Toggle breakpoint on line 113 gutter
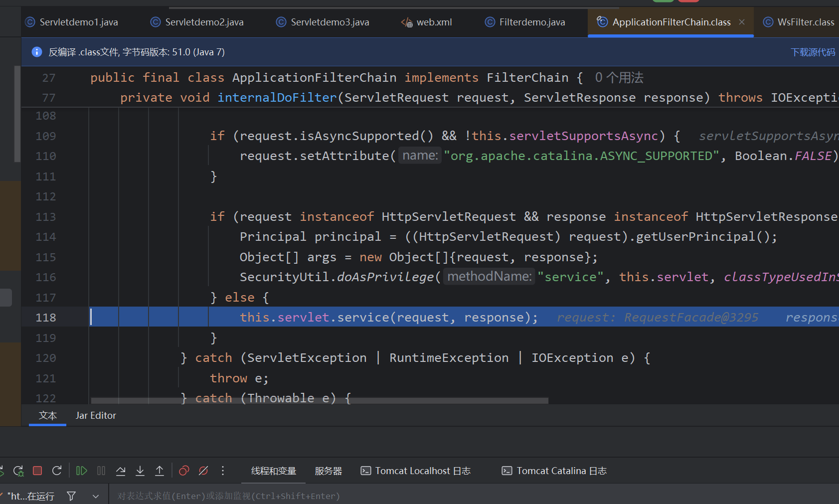Screen dimensions: 839x504 coord(45,217)
